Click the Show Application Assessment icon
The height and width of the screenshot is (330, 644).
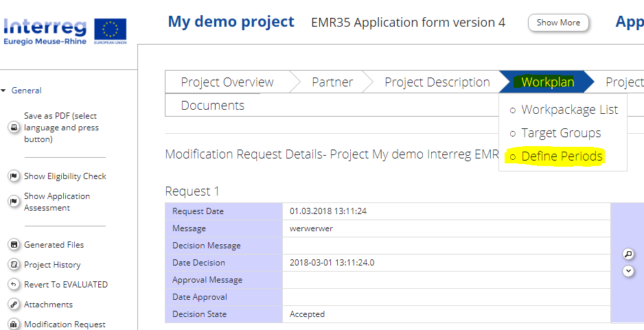click(x=13, y=202)
